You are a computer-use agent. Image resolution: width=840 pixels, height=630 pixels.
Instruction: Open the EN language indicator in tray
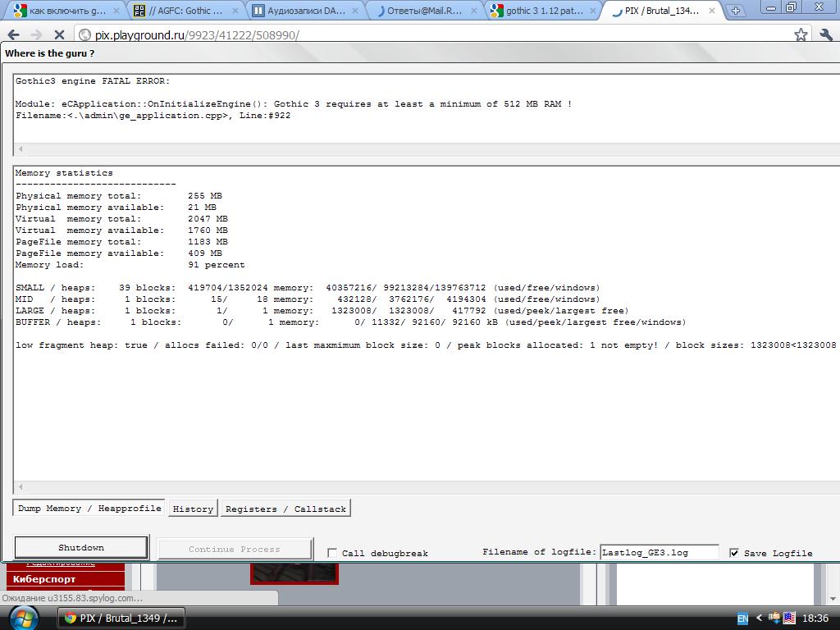(742, 619)
